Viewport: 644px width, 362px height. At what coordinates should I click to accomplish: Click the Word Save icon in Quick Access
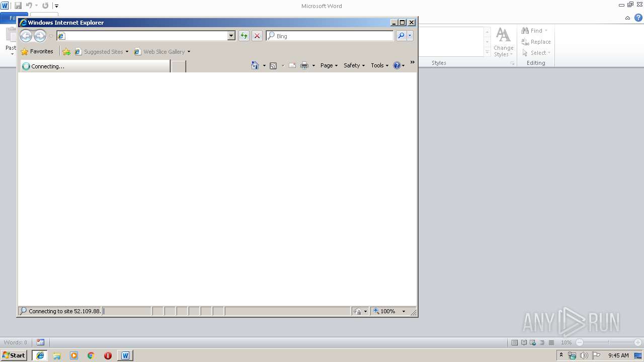click(18, 6)
